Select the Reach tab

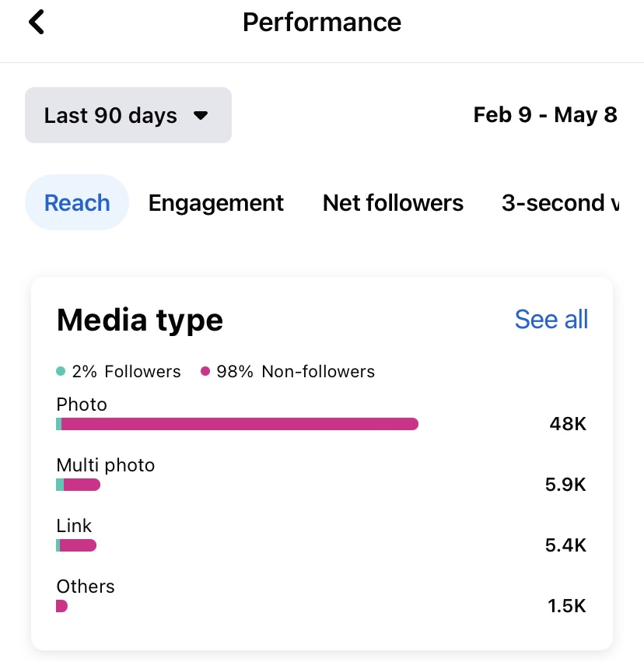(77, 203)
